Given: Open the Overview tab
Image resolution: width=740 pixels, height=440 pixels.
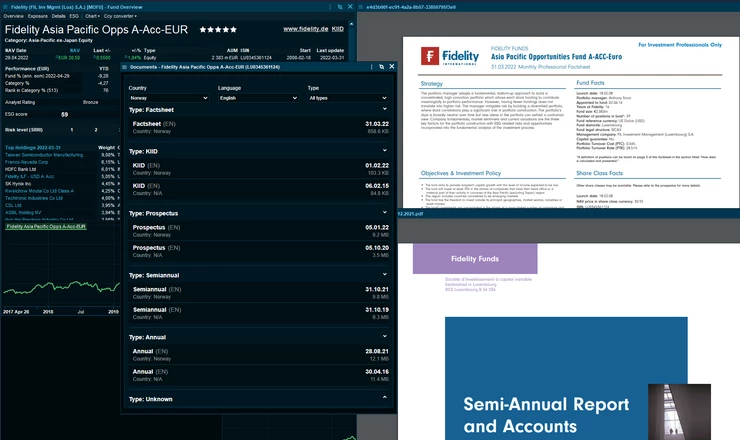Looking at the screenshot, I should point(13,16).
